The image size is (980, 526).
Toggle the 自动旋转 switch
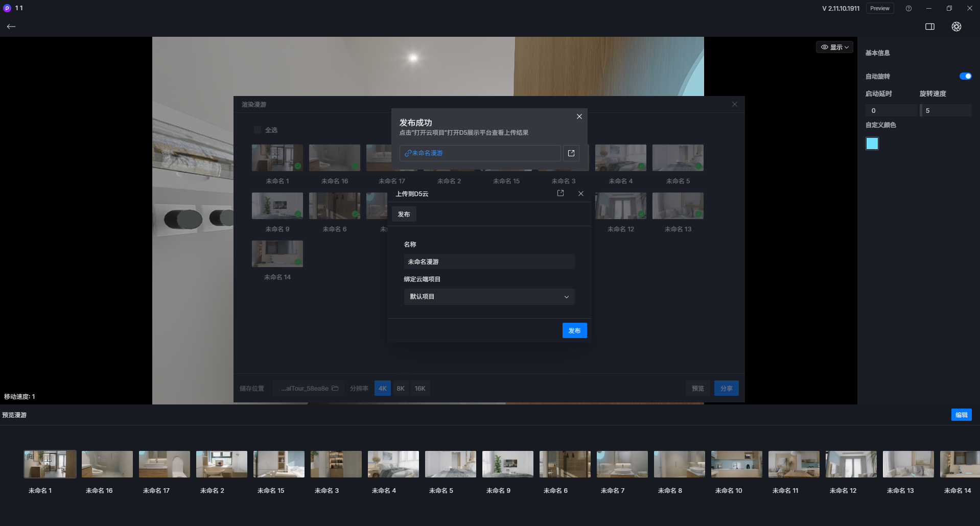click(965, 76)
